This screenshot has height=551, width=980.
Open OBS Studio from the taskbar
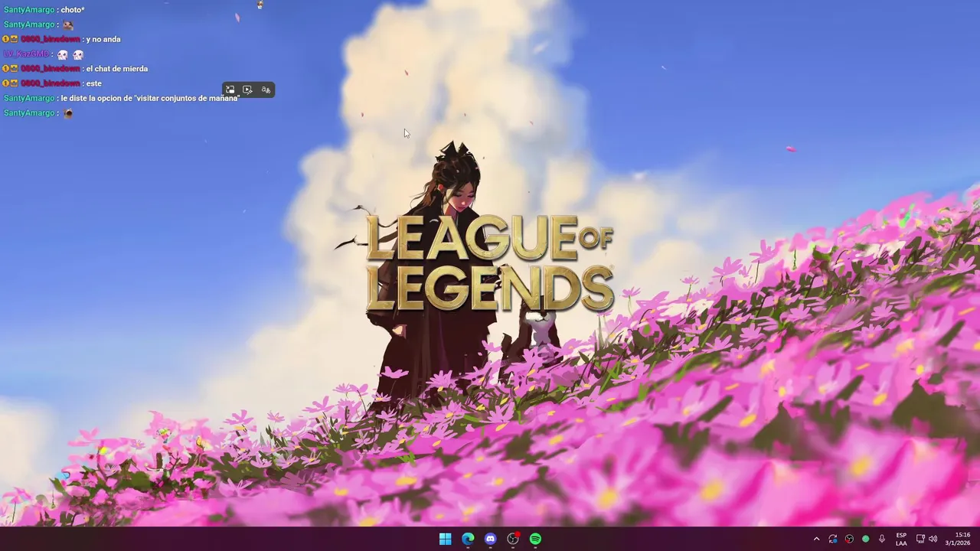click(x=513, y=539)
